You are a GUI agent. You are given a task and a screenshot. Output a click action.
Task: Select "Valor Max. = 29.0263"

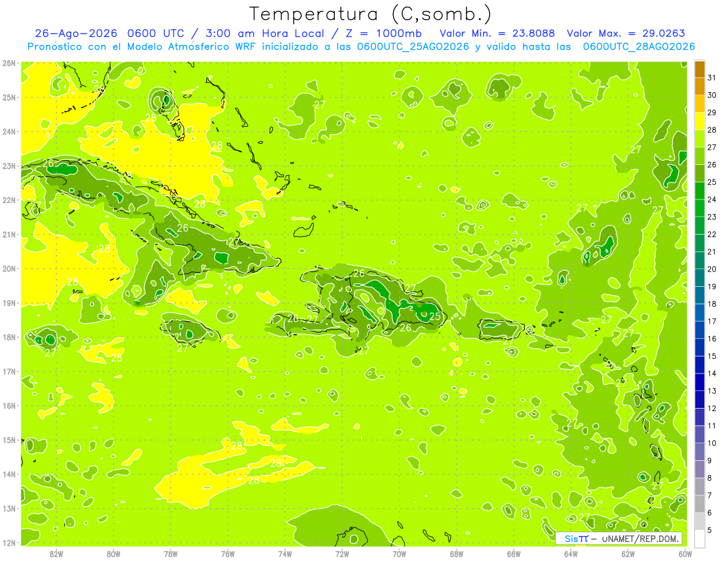[626, 33]
